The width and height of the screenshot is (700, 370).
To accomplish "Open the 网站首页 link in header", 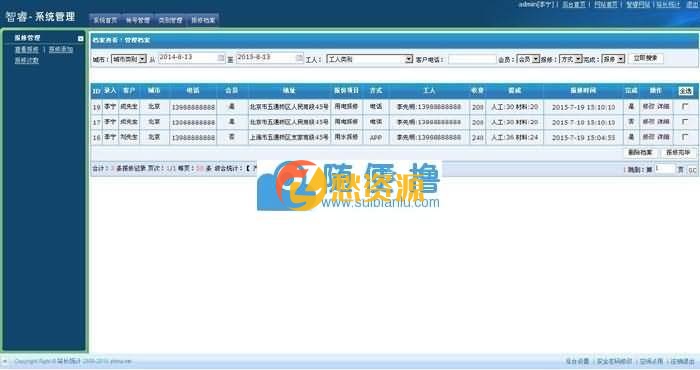I will pyautogui.click(x=606, y=4).
